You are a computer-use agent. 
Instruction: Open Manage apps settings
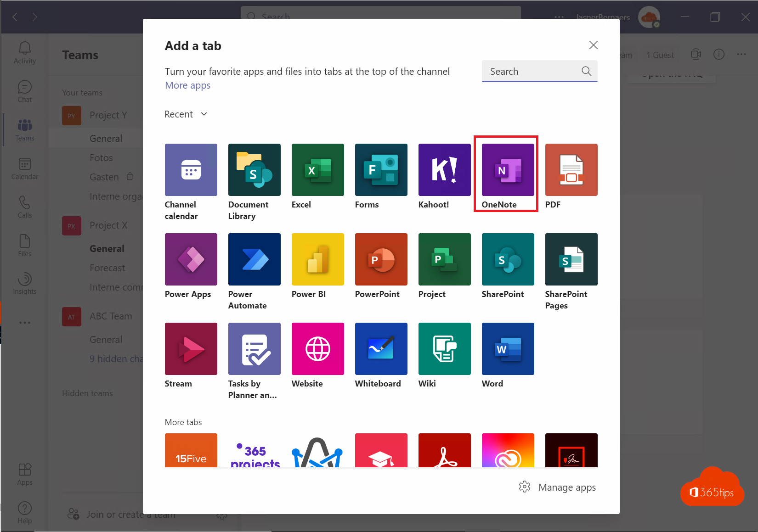click(557, 487)
